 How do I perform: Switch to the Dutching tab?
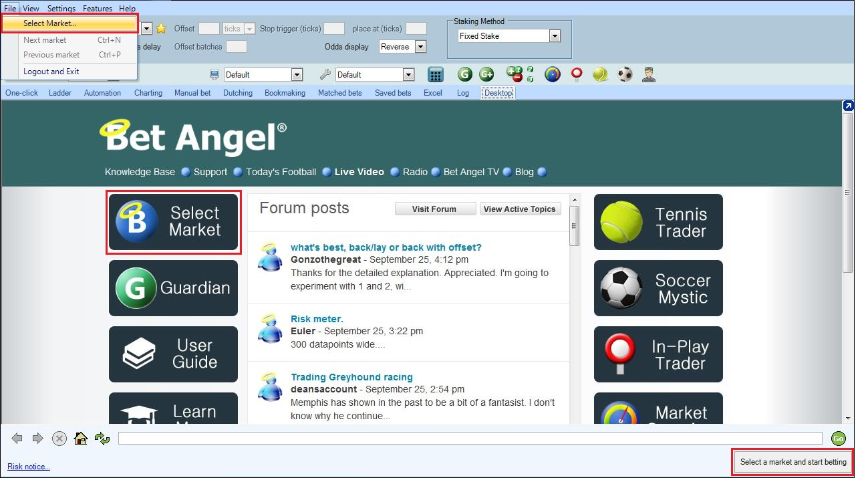(238, 93)
